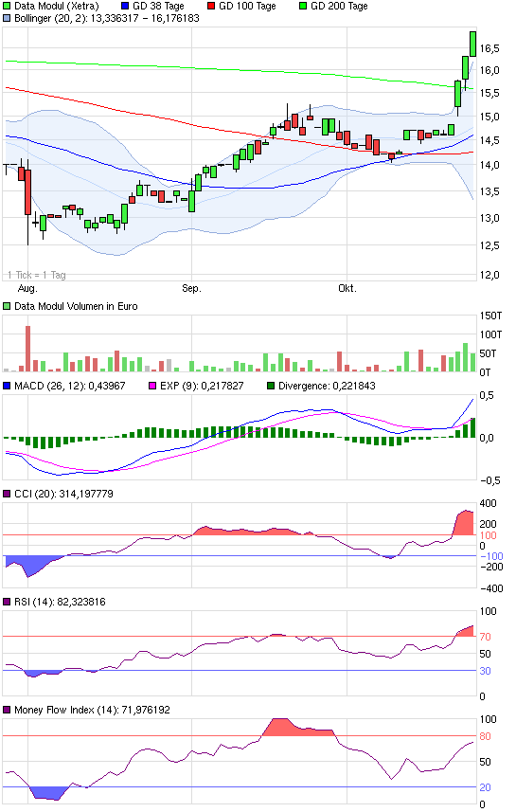Select the Data Modul (Xetra) legend label
Screen dimensions: 516x812
57,7
